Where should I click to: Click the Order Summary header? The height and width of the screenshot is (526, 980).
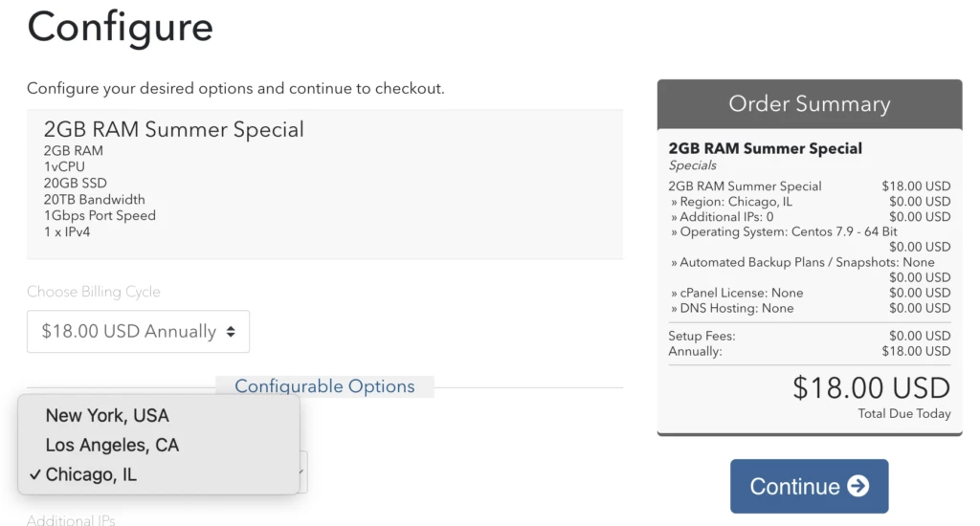tap(809, 104)
